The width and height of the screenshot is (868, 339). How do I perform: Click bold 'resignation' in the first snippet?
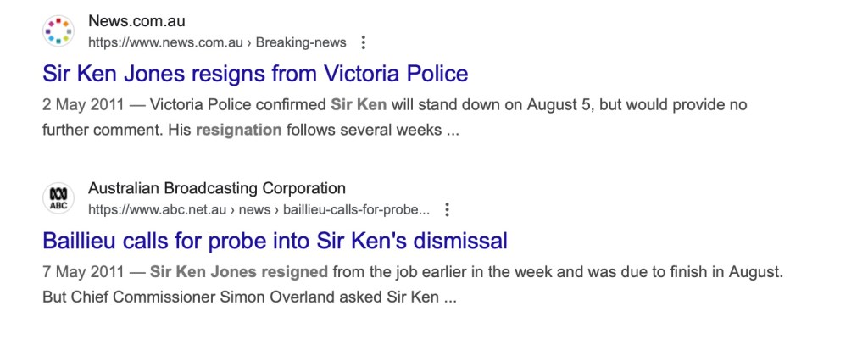238,131
